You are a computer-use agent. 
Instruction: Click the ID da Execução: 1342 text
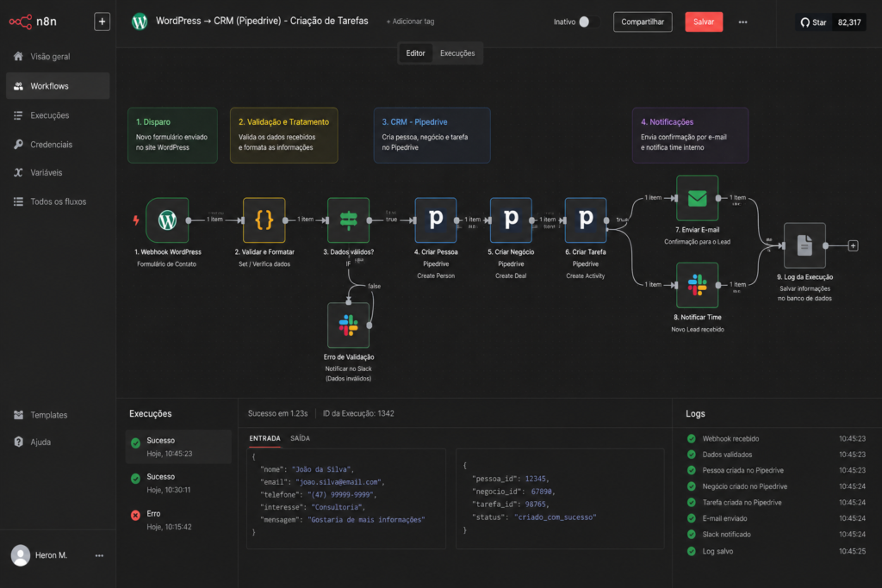(x=358, y=413)
